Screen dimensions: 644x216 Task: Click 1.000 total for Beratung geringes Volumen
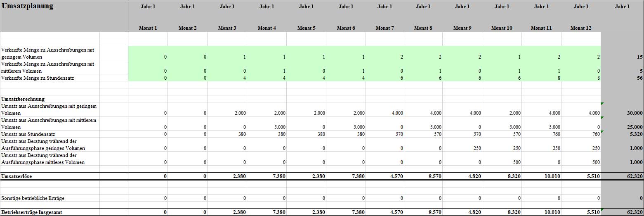tap(636, 148)
